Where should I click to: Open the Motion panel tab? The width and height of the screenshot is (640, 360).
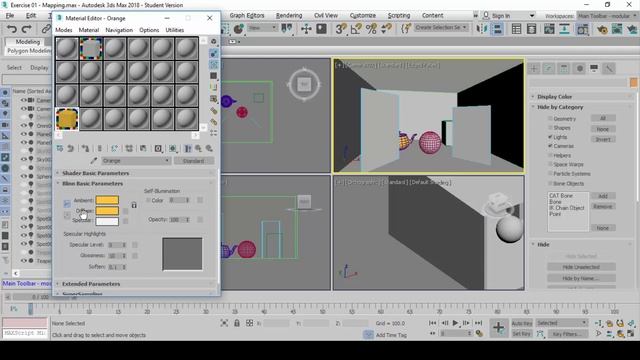coord(579,68)
